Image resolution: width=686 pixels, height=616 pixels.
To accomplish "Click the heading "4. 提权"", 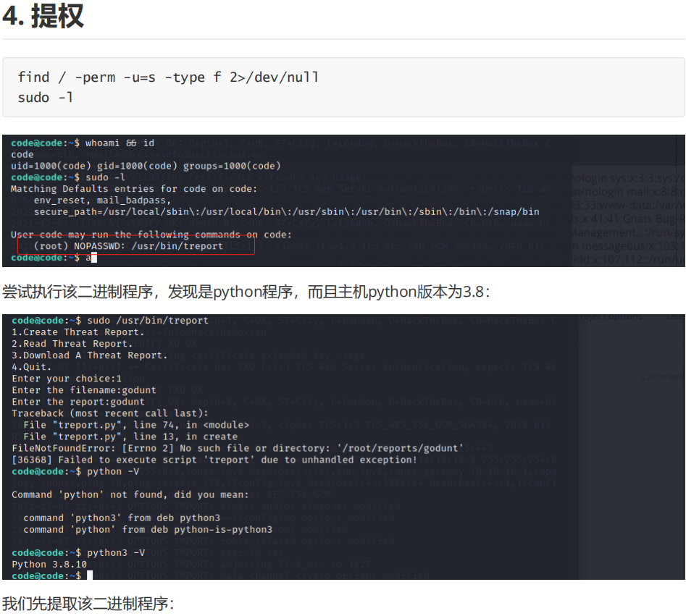I will point(43,16).
